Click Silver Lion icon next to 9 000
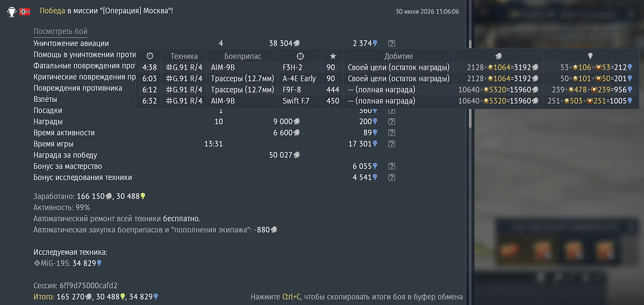This screenshot has height=305, width=644. click(x=296, y=122)
